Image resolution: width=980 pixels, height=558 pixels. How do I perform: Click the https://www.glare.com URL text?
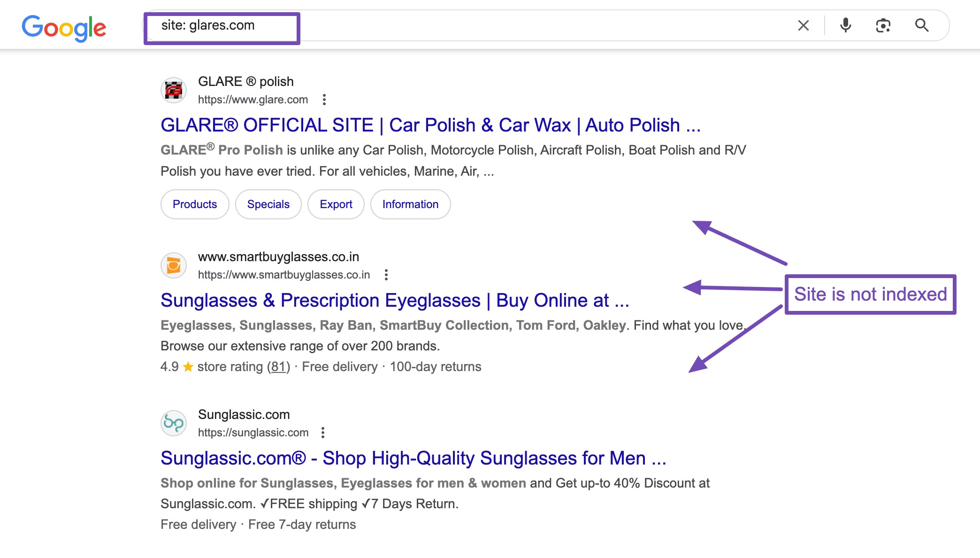[x=253, y=100]
